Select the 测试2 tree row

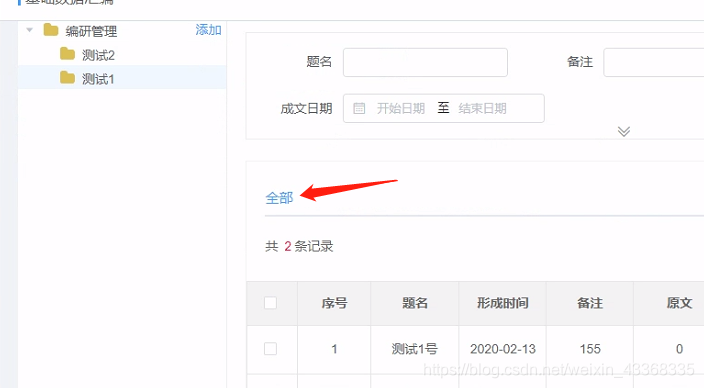122,55
